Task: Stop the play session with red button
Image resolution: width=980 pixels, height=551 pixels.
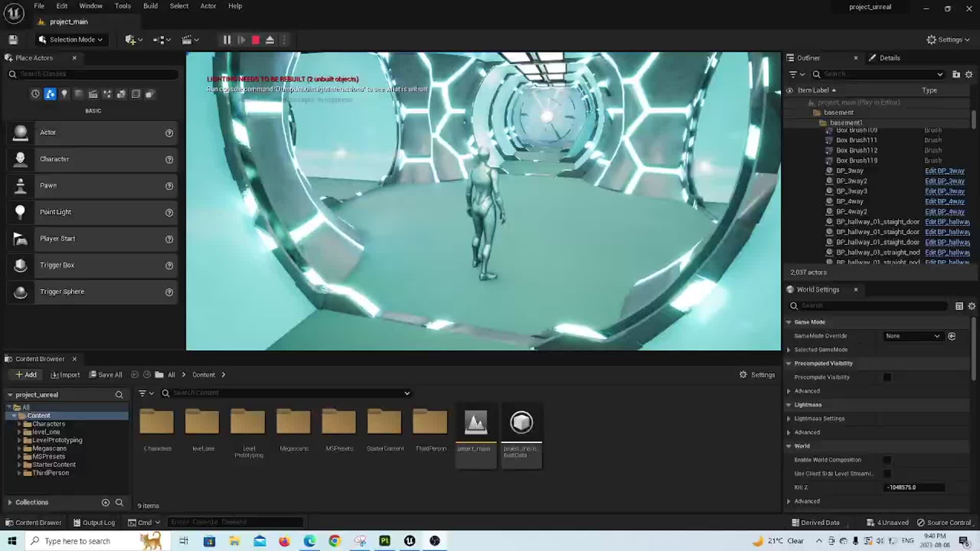Action: [256, 40]
